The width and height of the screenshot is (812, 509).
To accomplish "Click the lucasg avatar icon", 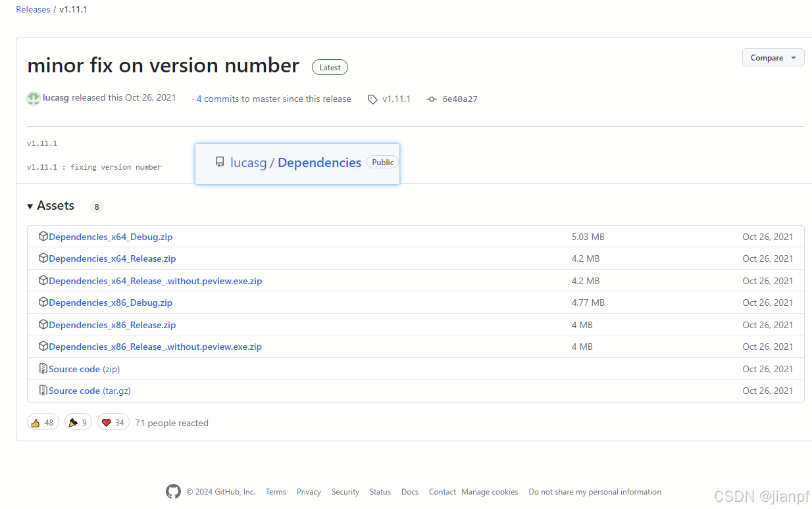I will (34, 99).
